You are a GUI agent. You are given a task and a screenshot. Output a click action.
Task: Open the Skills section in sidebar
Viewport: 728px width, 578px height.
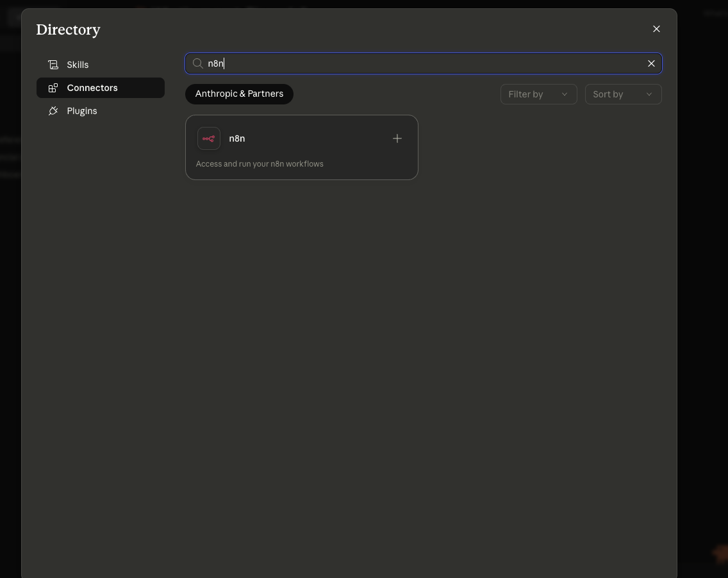click(x=100, y=65)
